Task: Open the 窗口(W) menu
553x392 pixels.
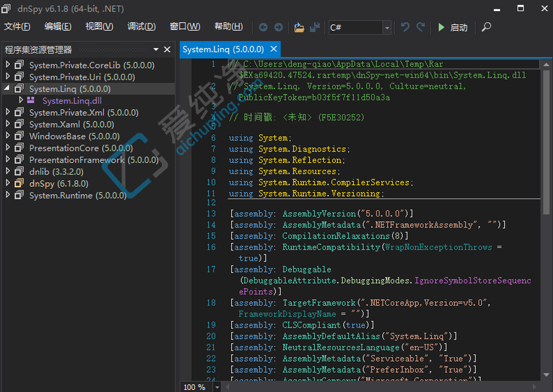Action: point(185,27)
